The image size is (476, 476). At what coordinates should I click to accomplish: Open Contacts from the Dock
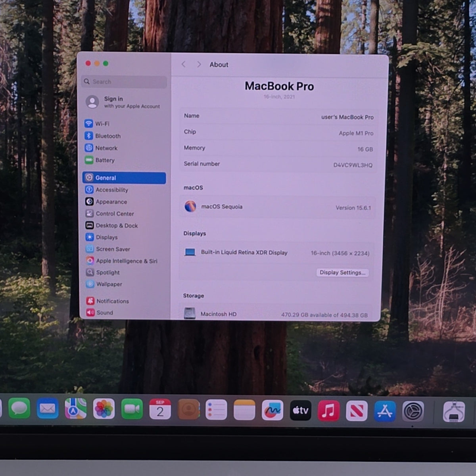188,409
